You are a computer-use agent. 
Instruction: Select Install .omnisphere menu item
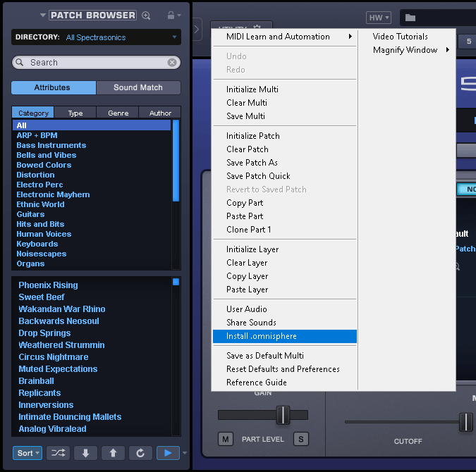[285, 336]
